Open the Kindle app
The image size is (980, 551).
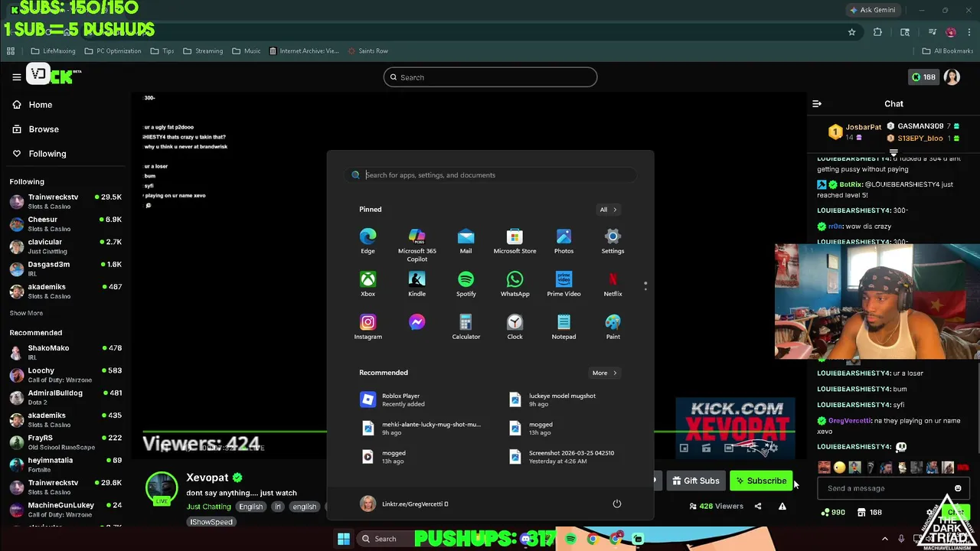(416, 283)
